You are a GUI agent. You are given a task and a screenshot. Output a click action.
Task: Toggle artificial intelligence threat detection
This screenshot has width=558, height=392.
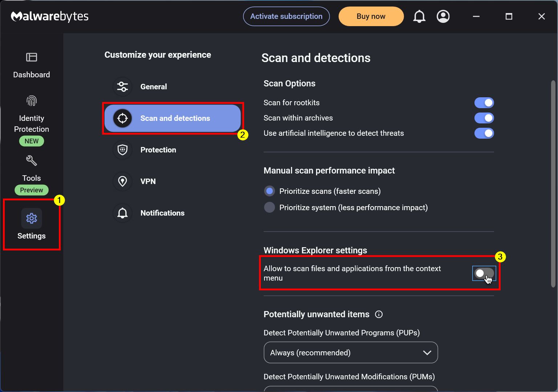(484, 133)
